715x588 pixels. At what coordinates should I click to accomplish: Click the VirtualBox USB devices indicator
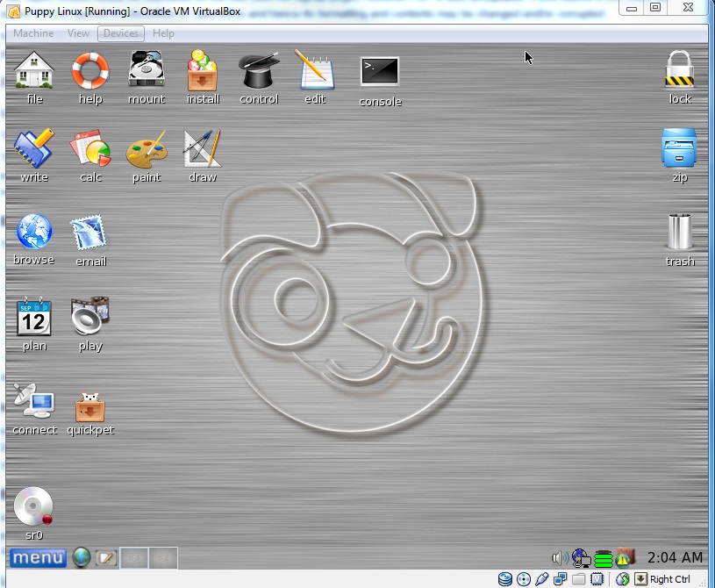pos(541,579)
